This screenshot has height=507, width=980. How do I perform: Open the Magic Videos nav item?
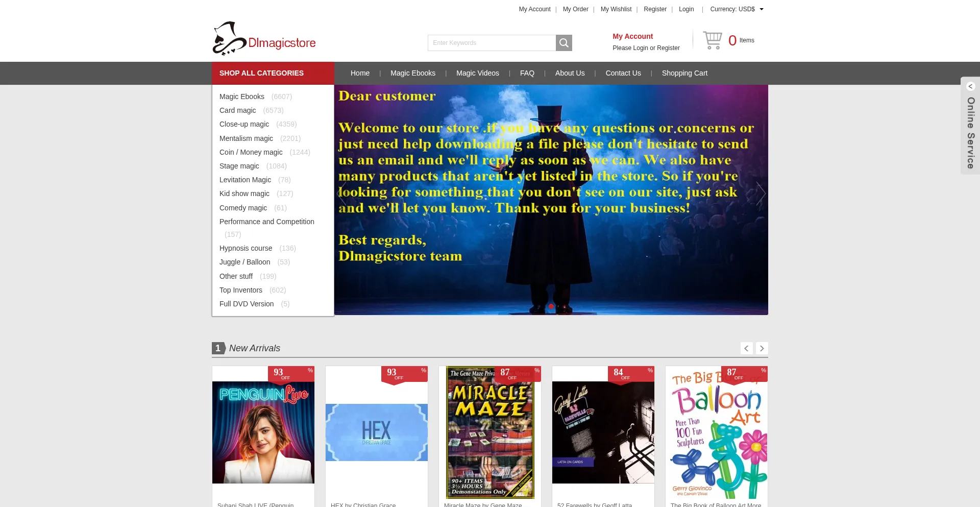477,73
